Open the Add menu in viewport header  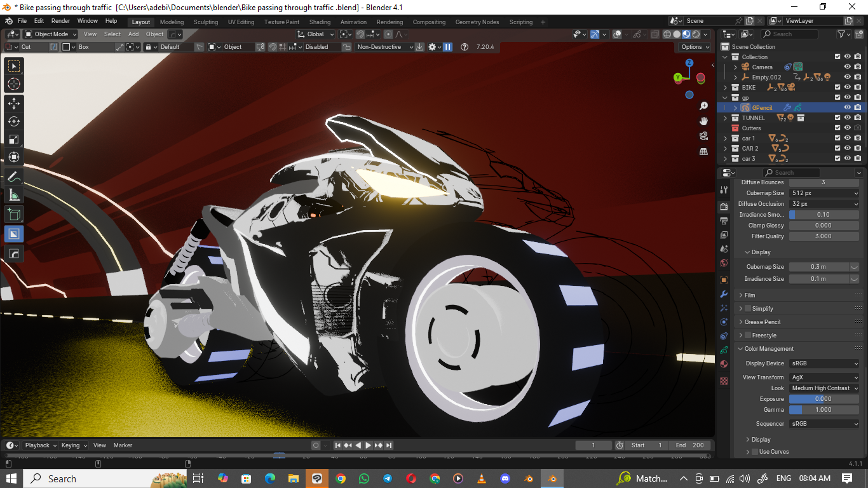tap(133, 34)
